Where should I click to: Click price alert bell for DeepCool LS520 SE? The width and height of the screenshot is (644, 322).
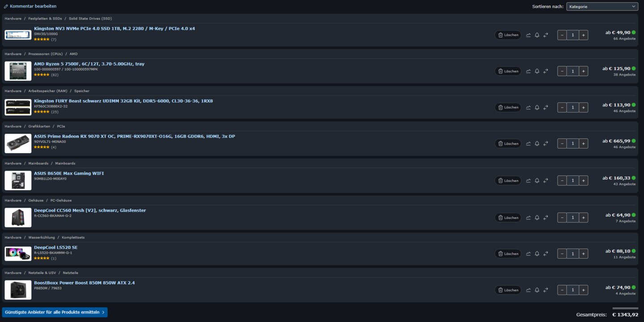tap(537, 254)
